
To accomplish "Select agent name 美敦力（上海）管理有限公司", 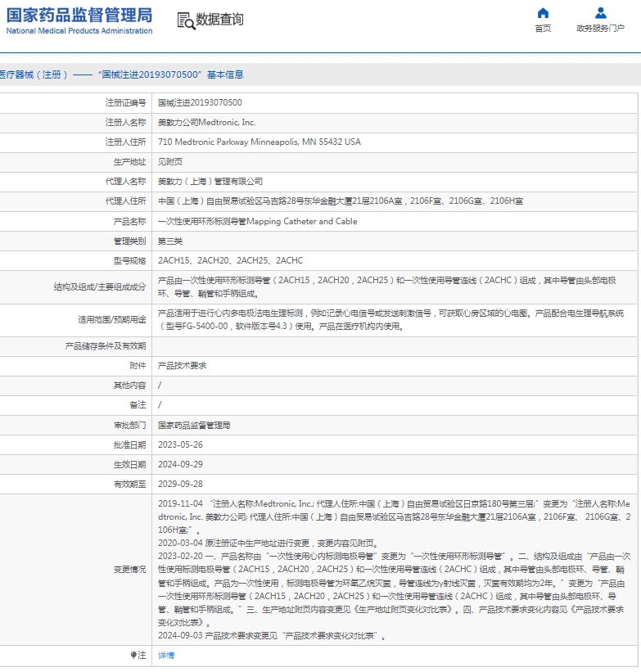I will pyautogui.click(x=210, y=181).
